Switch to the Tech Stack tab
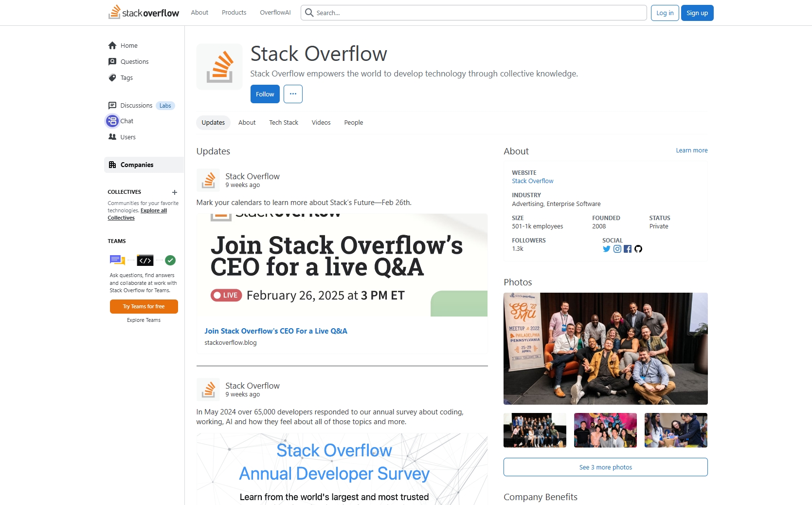The image size is (812, 505). [x=284, y=122]
